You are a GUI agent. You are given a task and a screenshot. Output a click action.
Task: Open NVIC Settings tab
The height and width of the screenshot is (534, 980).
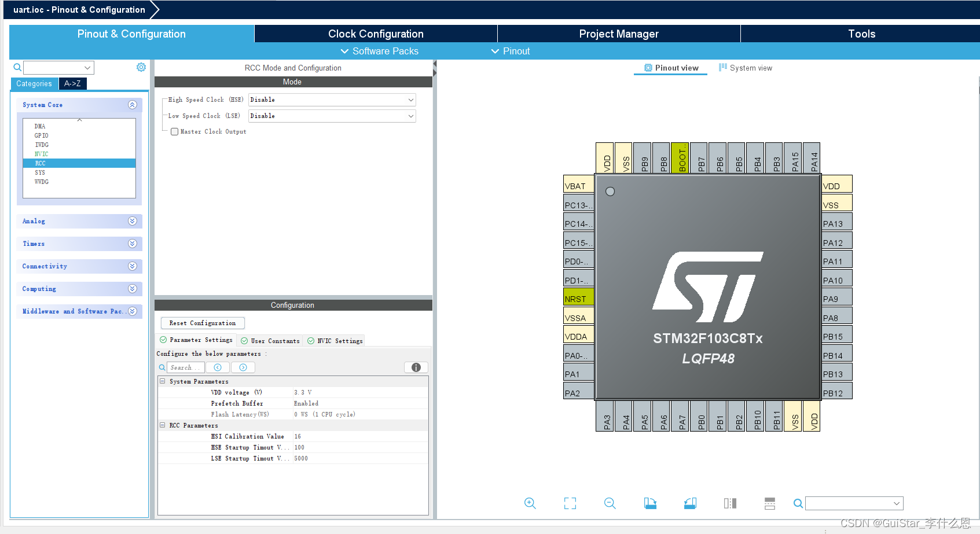[335, 341]
